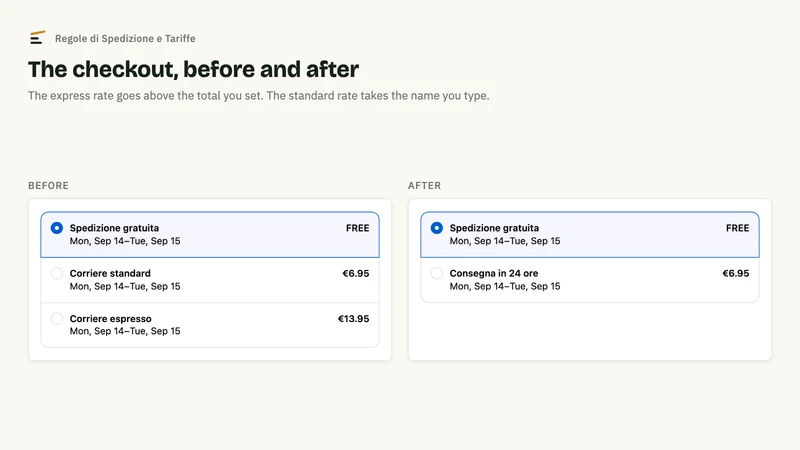The width and height of the screenshot is (800, 450).
Task: Click the BEFORE section label
Action: coord(48,186)
